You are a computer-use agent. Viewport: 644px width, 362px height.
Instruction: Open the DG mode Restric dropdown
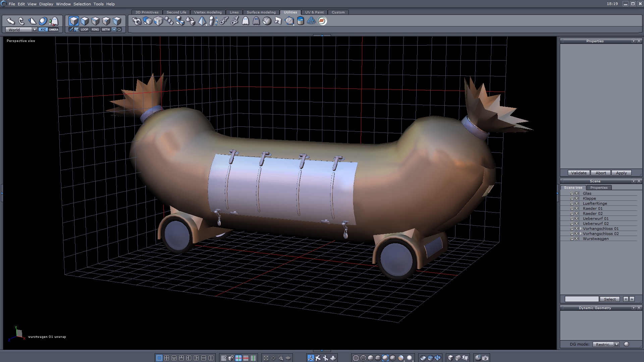pos(616,344)
